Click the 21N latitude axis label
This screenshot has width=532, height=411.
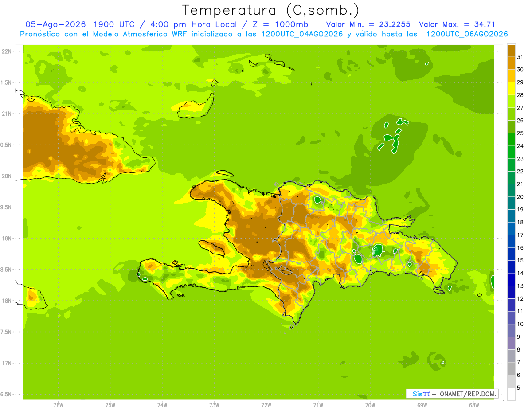(x=7, y=114)
